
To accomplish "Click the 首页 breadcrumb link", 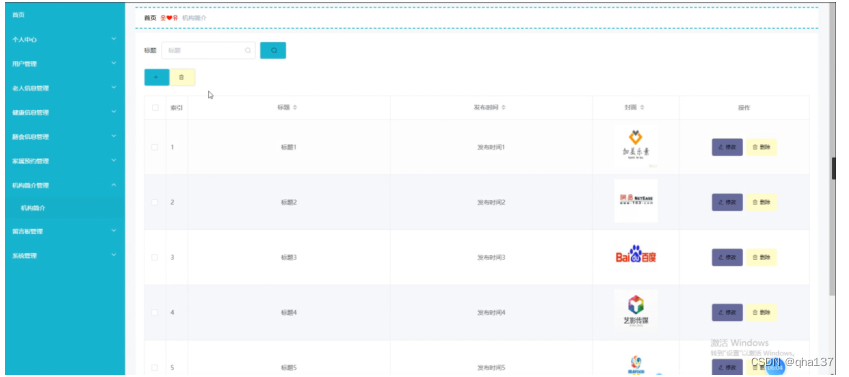I will [150, 18].
